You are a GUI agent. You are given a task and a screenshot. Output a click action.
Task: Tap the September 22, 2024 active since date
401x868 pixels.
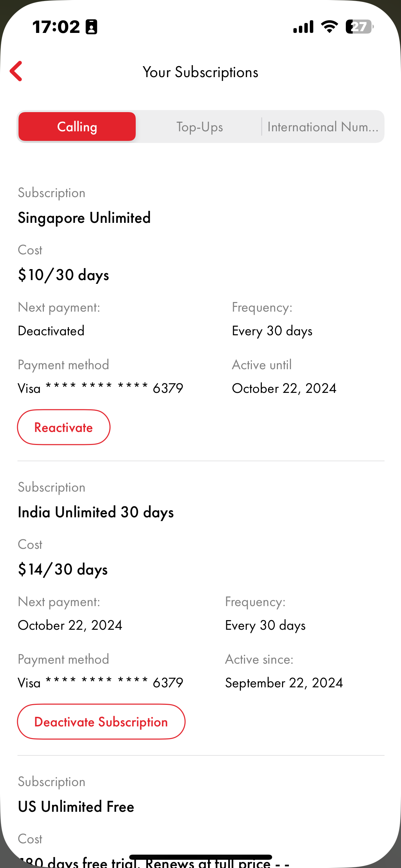pyautogui.click(x=284, y=683)
